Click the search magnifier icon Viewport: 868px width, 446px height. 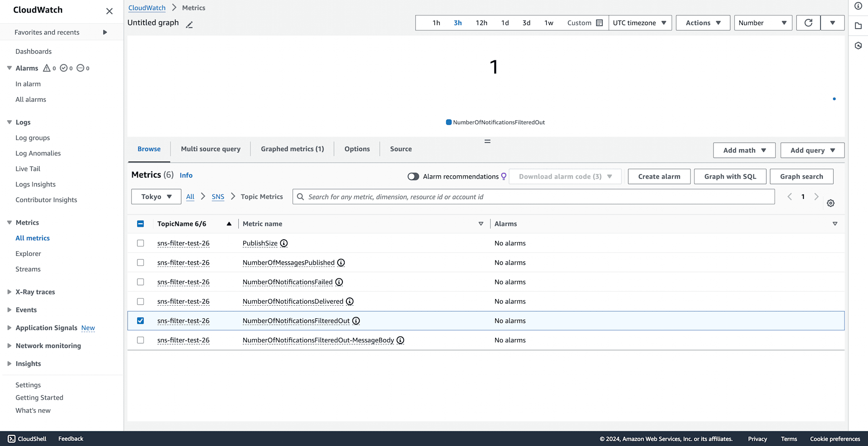300,197
